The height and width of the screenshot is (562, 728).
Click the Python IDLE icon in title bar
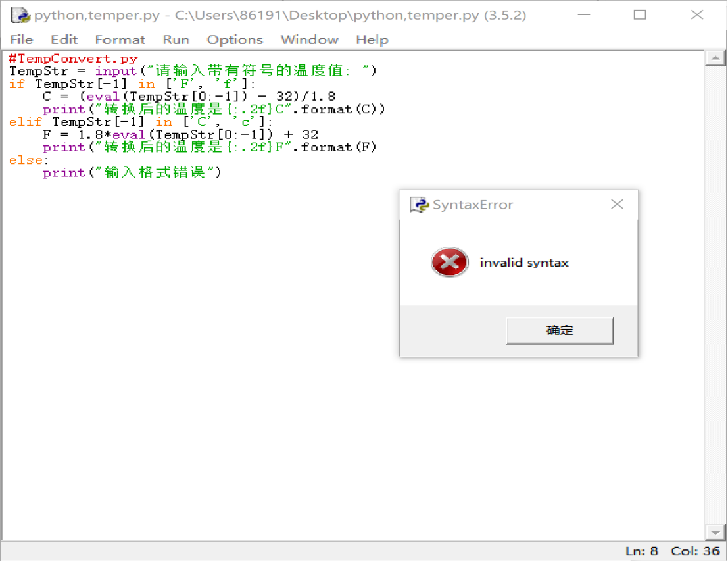(20, 15)
